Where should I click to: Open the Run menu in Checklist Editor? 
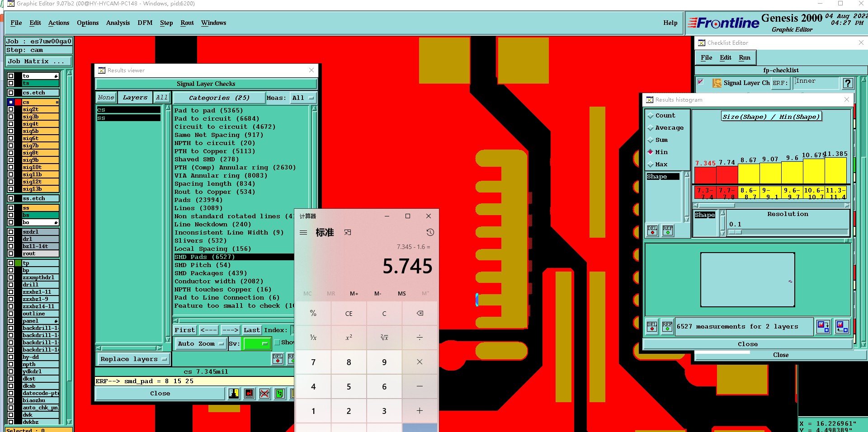click(745, 57)
